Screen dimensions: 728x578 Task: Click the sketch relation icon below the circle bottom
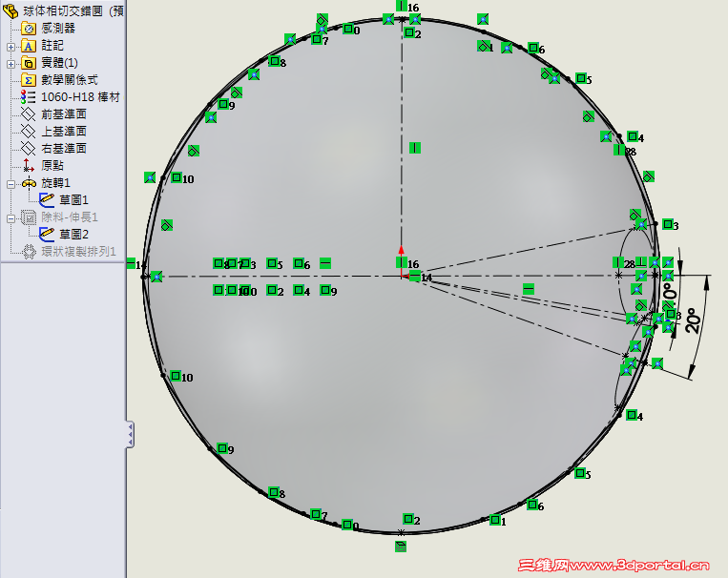click(401, 547)
